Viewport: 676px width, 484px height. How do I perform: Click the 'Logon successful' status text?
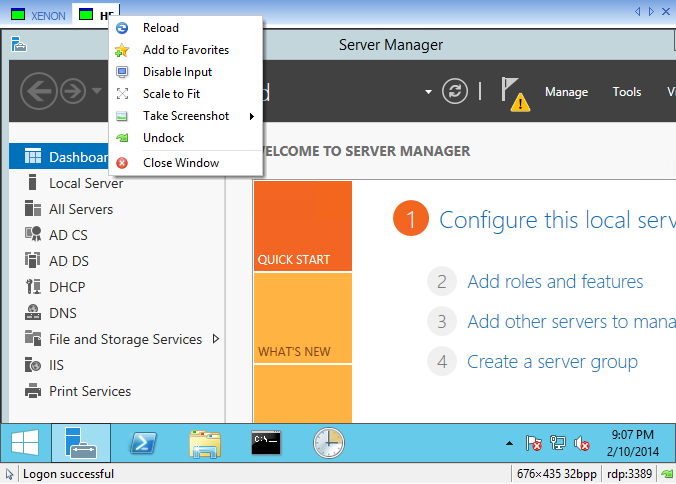tap(68, 474)
